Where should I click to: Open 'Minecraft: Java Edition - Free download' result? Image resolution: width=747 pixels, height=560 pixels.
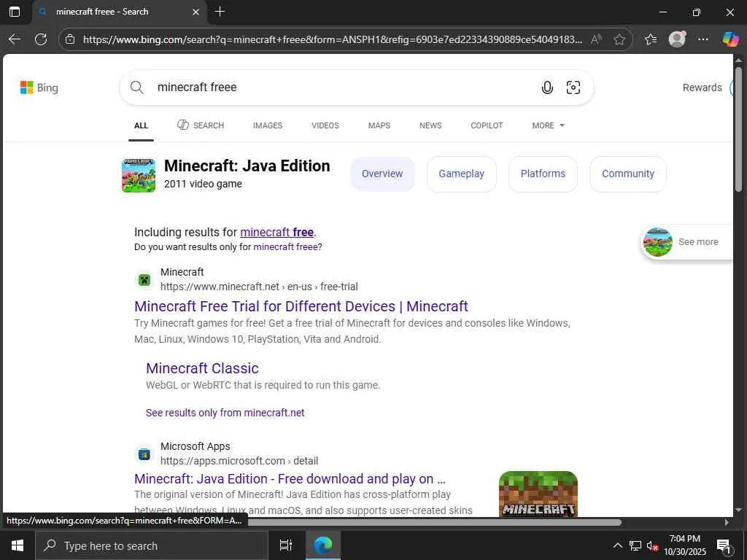(x=290, y=479)
